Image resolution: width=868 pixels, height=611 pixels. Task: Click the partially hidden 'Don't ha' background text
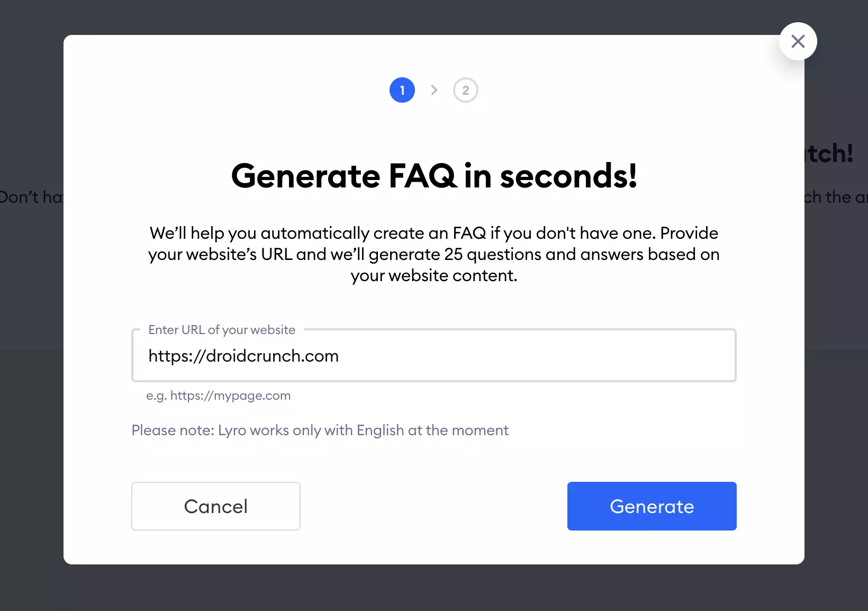[x=31, y=197]
